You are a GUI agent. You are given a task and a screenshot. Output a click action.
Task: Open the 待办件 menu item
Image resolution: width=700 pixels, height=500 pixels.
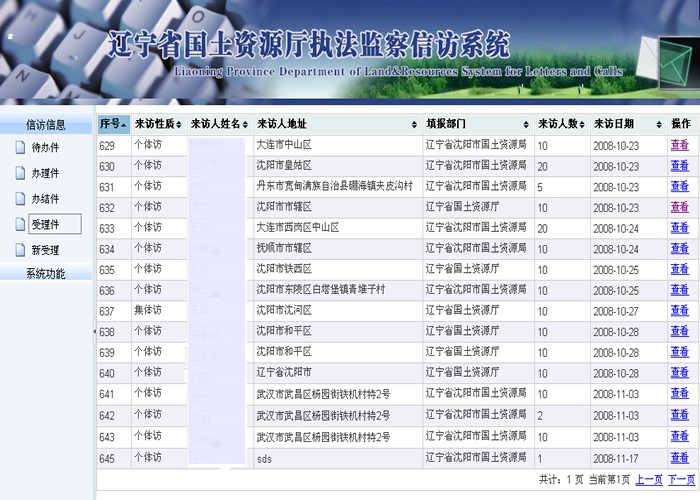(45, 147)
